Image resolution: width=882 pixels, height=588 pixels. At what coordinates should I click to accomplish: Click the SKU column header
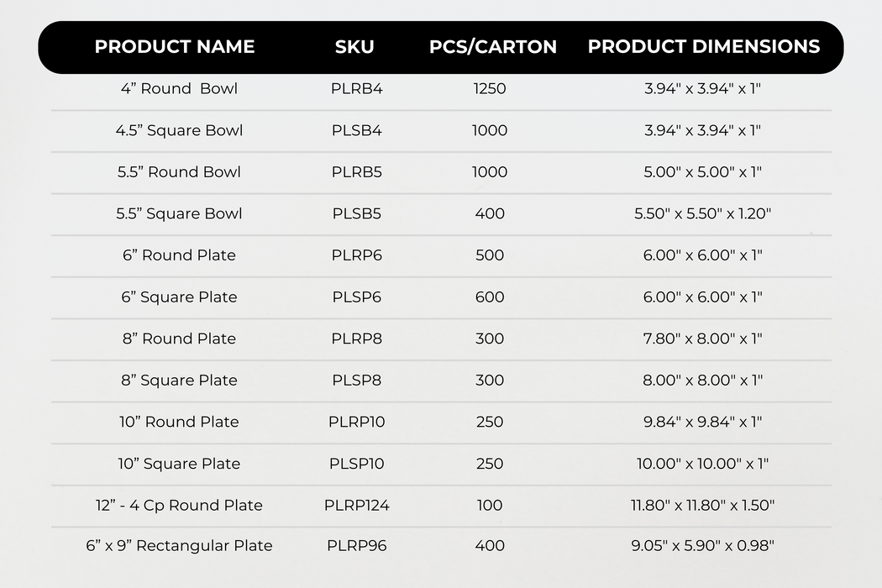(x=354, y=47)
